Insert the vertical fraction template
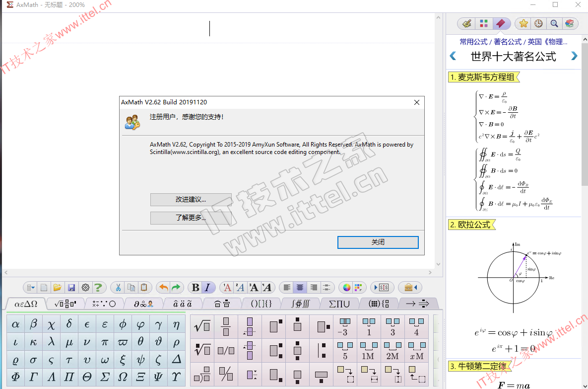This screenshot has height=389, width=588. pyautogui.click(x=226, y=326)
